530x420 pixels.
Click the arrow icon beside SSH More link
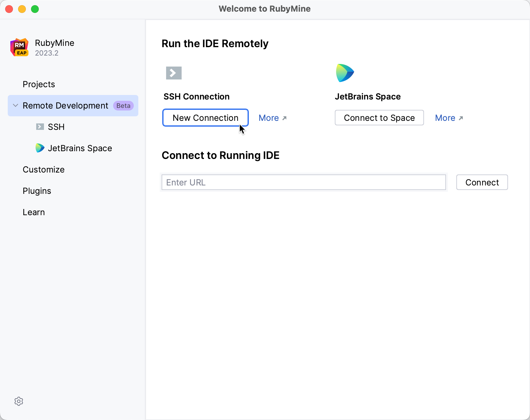[284, 118]
